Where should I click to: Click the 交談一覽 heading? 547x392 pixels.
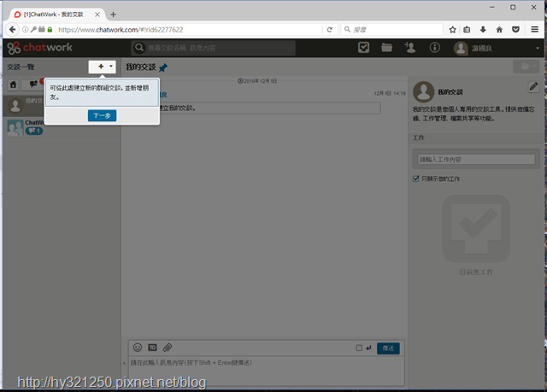[x=21, y=67]
